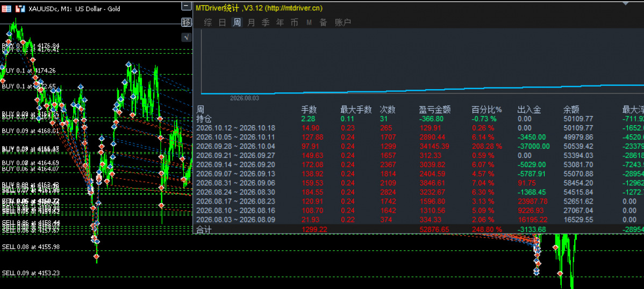
Task: Click the 盈亏金额 column header
Action: point(434,110)
